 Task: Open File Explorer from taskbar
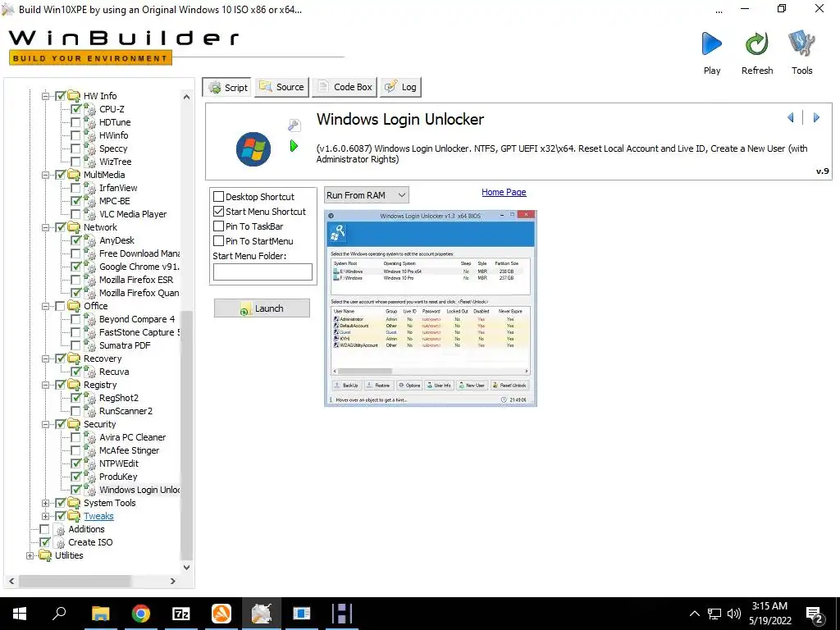coord(100,614)
